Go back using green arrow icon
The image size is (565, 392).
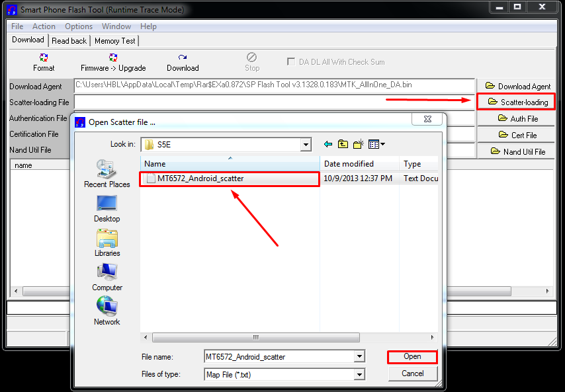click(328, 144)
